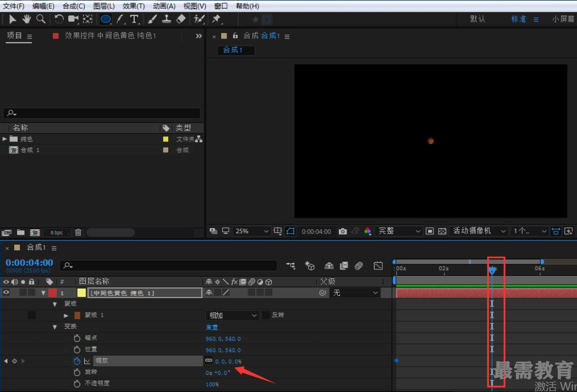Toggle the transparency grid button
577x392 pixels.
pos(442,231)
